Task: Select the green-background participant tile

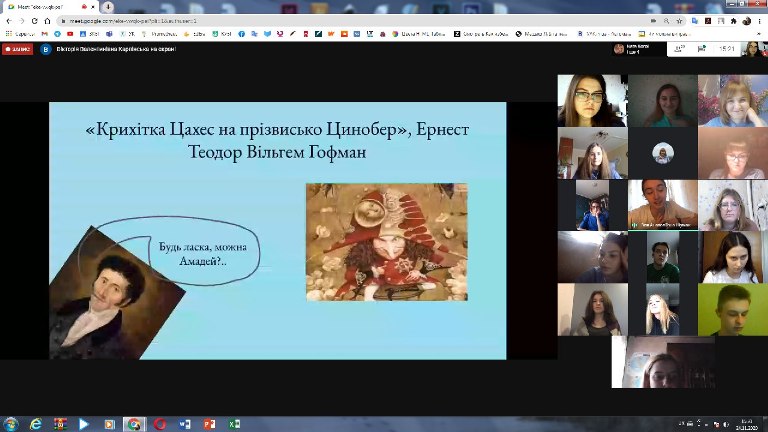Action: click(x=733, y=310)
